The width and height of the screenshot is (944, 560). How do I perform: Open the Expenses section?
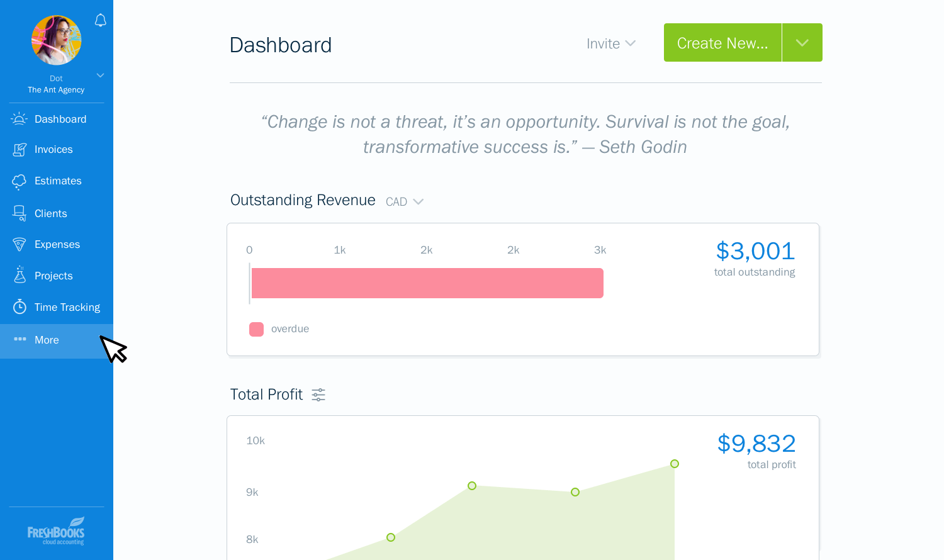tap(19, 244)
